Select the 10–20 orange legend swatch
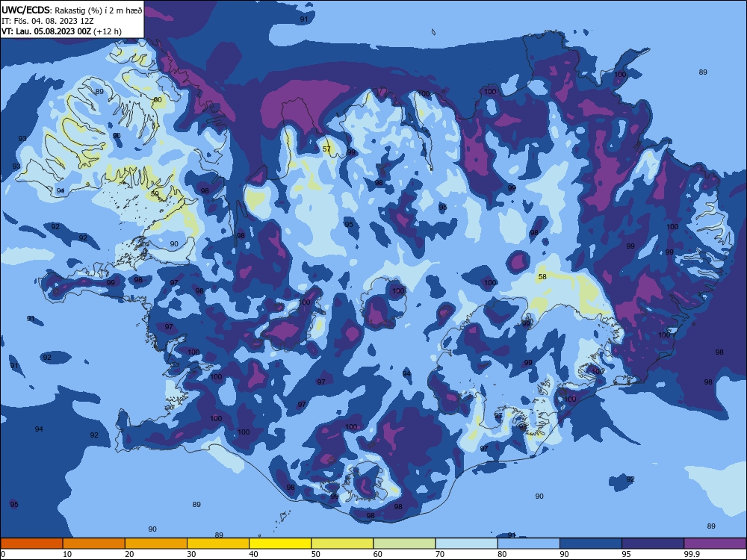This screenshot has height=560, width=747. click(94, 544)
